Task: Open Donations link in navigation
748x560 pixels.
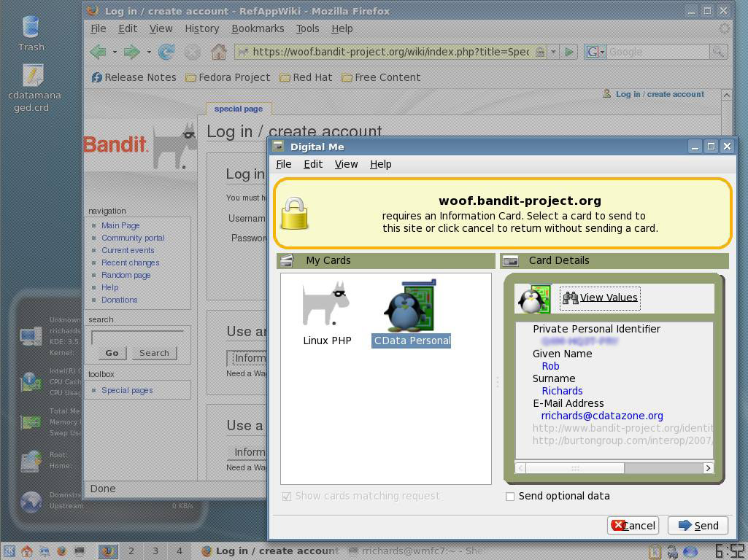Action: tap(119, 300)
